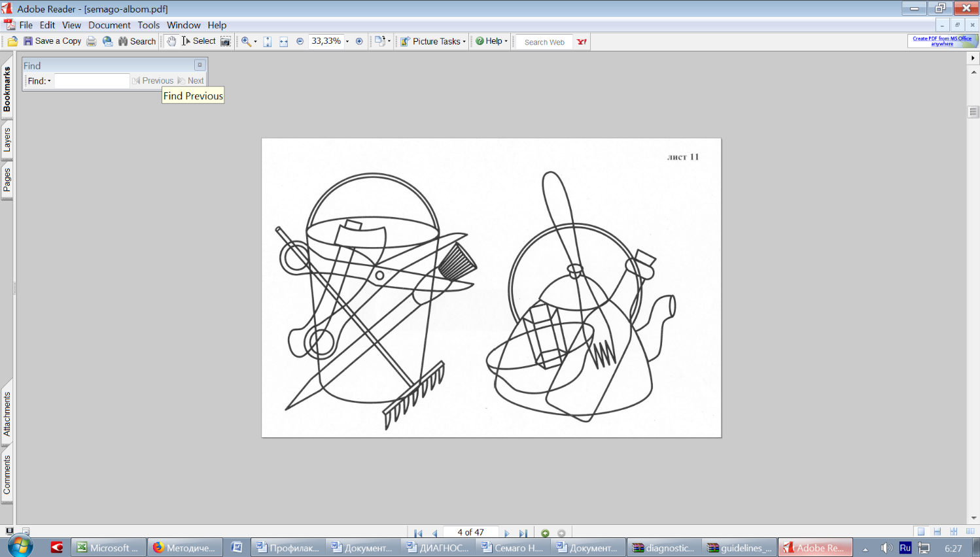Open a file with the folder icon
Image resolution: width=980 pixels, height=557 pixels.
(12, 41)
